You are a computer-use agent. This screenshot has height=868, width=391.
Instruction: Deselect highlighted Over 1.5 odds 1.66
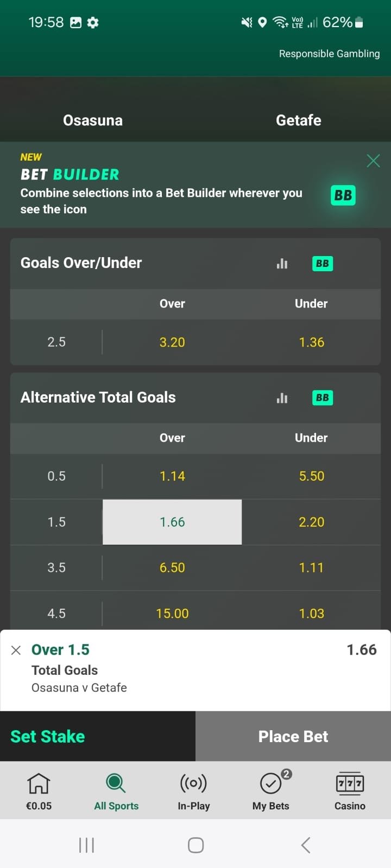click(172, 522)
